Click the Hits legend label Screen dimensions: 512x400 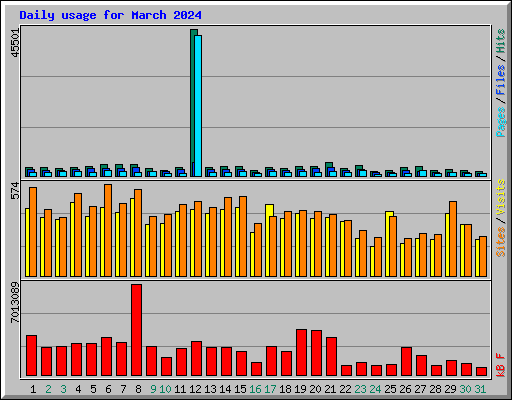point(500,41)
